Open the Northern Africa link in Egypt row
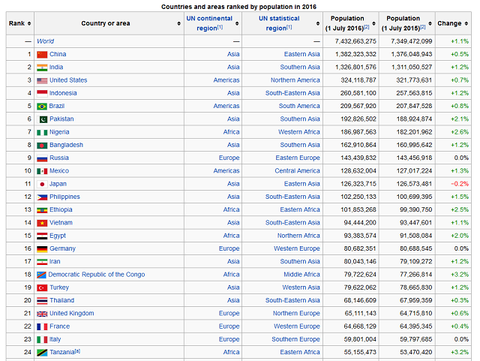480x361 pixels. tap(299, 236)
